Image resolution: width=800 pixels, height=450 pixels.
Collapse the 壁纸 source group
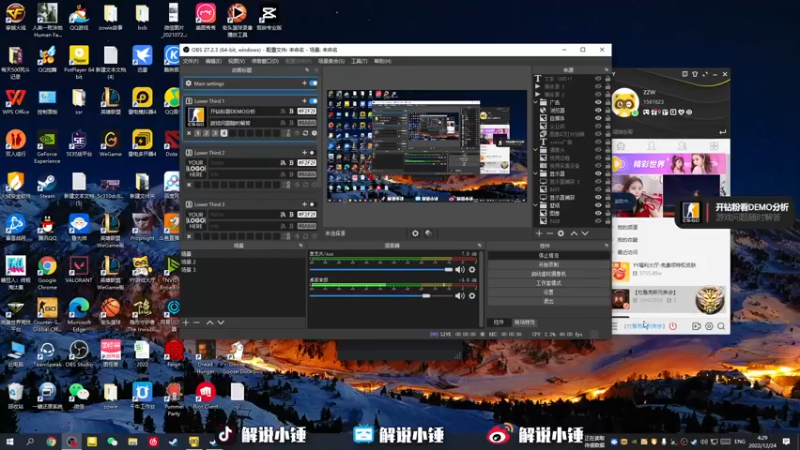[x=536, y=205]
